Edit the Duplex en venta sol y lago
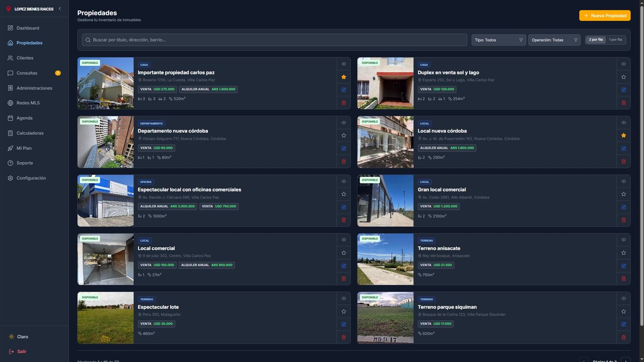Screen dimensions: 644x362 click(x=623, y=90)
